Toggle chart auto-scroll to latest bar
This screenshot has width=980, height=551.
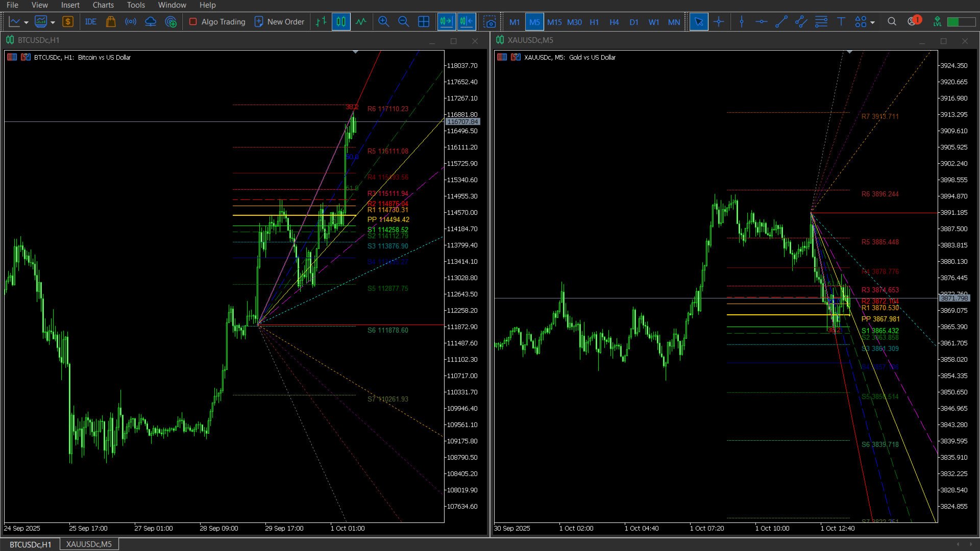click(446, 22)
